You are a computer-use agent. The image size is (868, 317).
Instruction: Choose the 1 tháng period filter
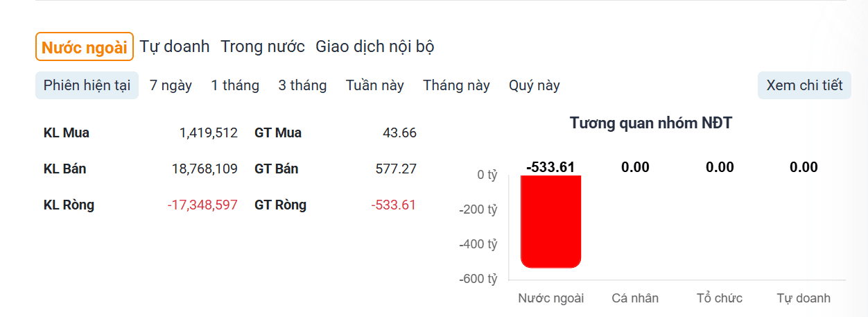click(235, 85)
